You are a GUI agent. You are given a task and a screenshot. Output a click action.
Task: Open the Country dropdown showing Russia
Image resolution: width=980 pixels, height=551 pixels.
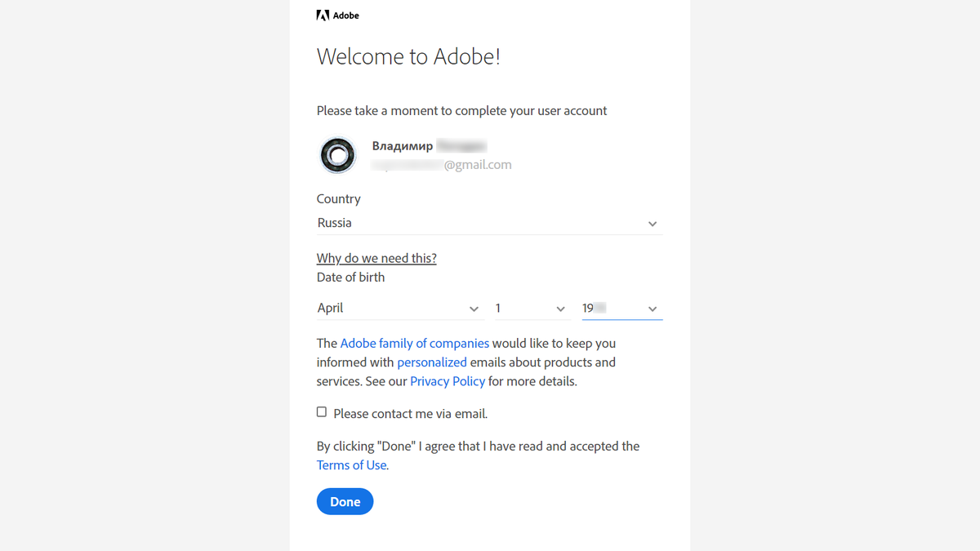(x=482, y=223)
